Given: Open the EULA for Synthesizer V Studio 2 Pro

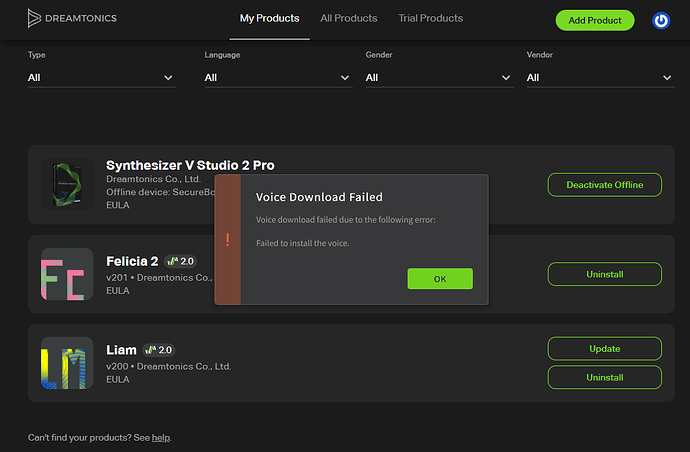Looking at the screenshot, I should tap(117, 205).
